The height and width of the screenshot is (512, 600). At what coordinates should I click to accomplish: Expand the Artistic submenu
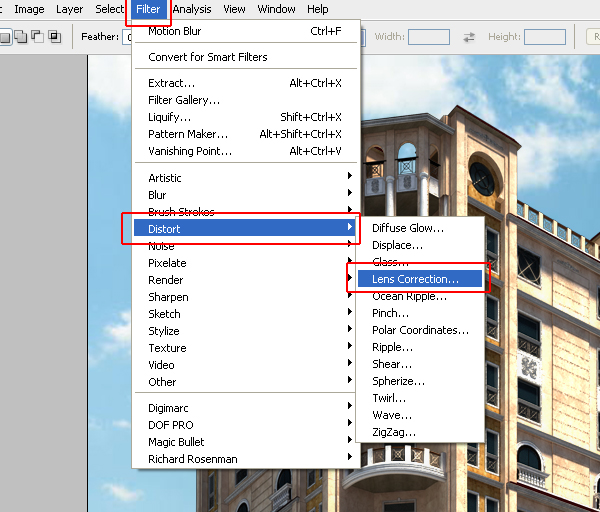pyautogui.click(x=245, y=178)
